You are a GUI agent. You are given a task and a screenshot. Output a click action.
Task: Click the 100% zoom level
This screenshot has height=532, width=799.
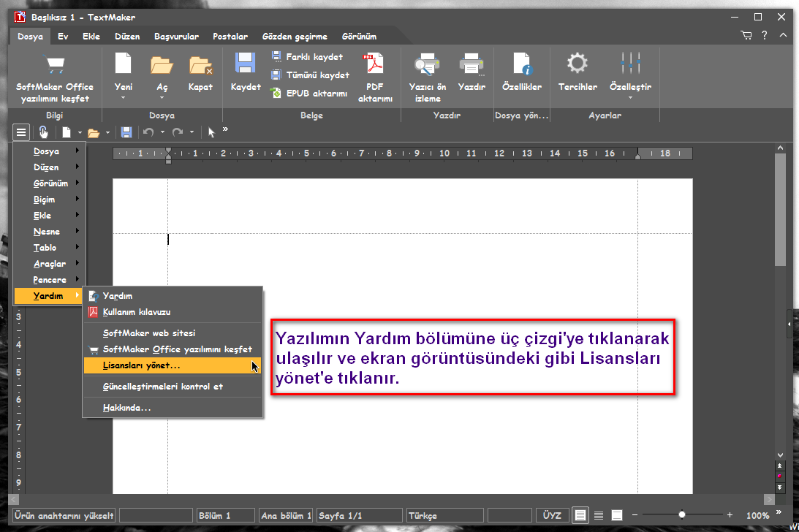coord(757,516)
